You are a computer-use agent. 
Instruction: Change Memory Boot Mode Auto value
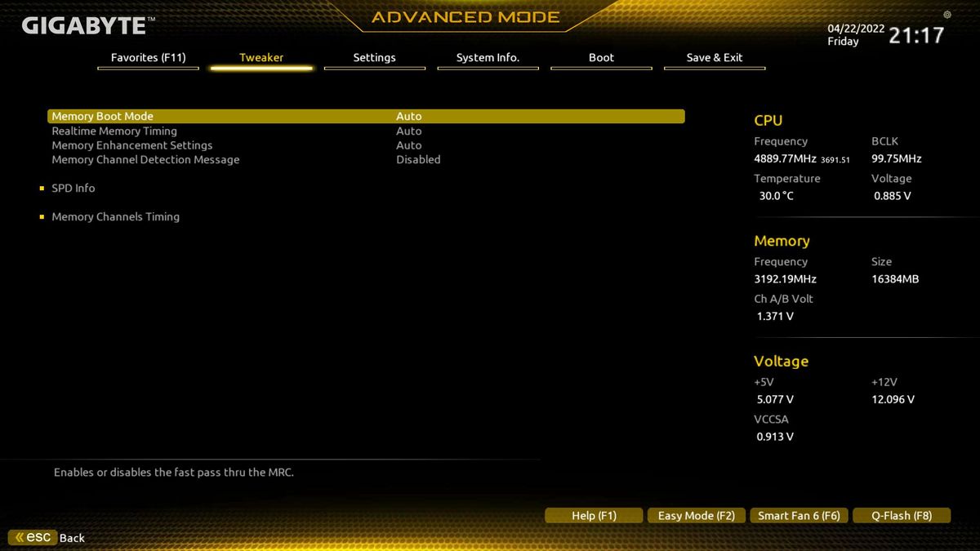coord(409,117)
